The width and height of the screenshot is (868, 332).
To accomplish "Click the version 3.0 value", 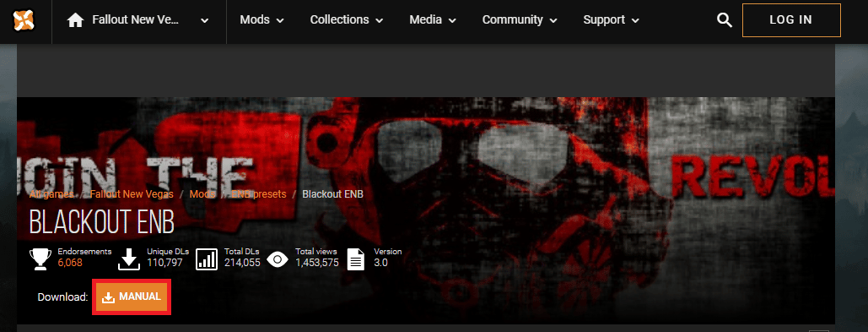I will coord(381,263).
